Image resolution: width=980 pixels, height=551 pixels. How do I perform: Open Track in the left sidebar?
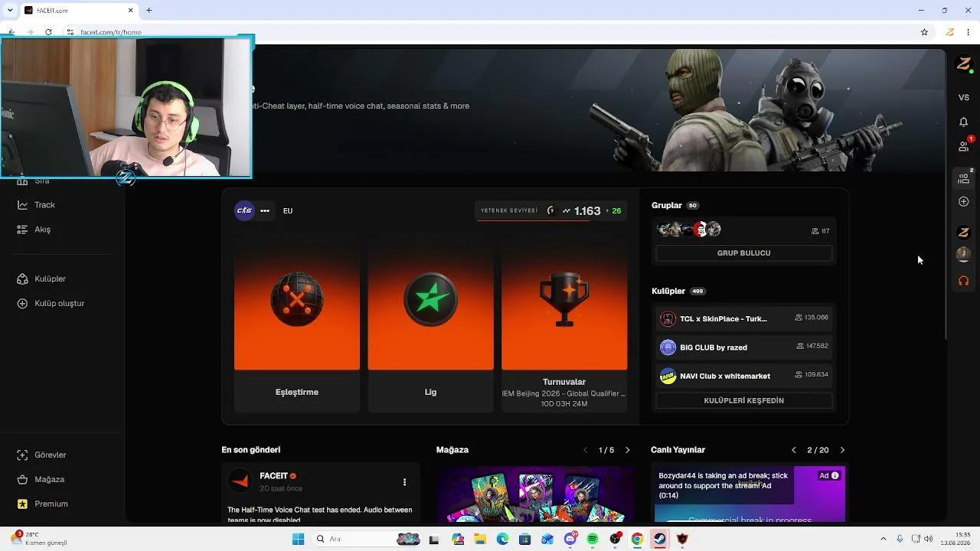point(36,205)
